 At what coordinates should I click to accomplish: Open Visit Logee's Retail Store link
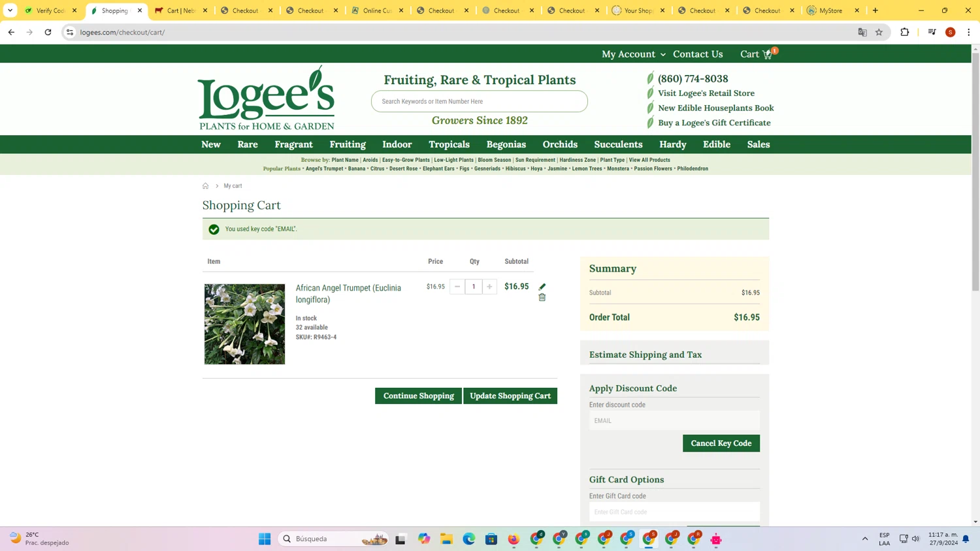[x=706, y=93]
